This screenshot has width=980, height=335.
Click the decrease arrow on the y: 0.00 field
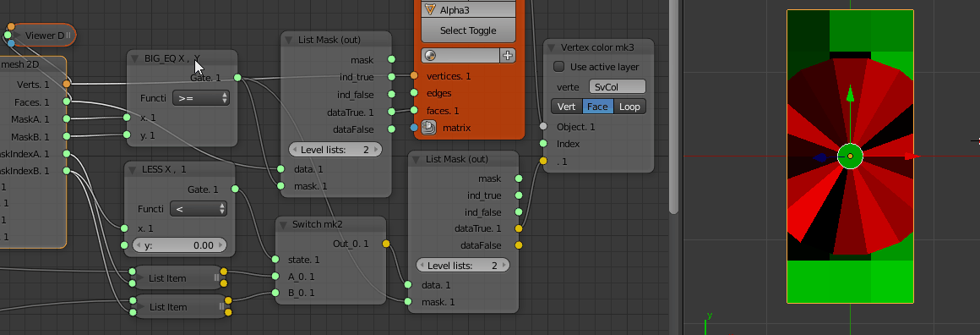pos(137,245)
